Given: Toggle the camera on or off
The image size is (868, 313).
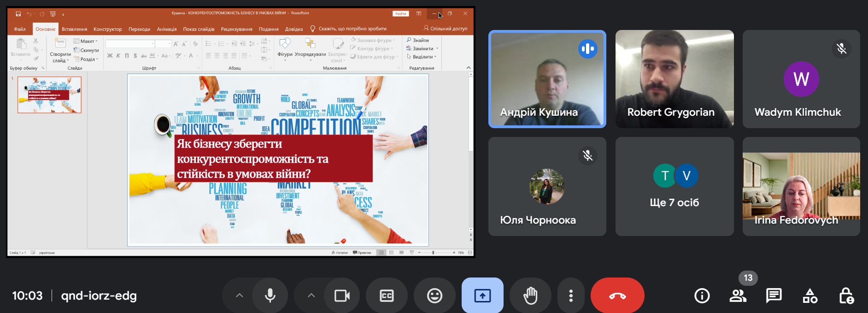Looking at the screenshot, I should pos(342,295).
